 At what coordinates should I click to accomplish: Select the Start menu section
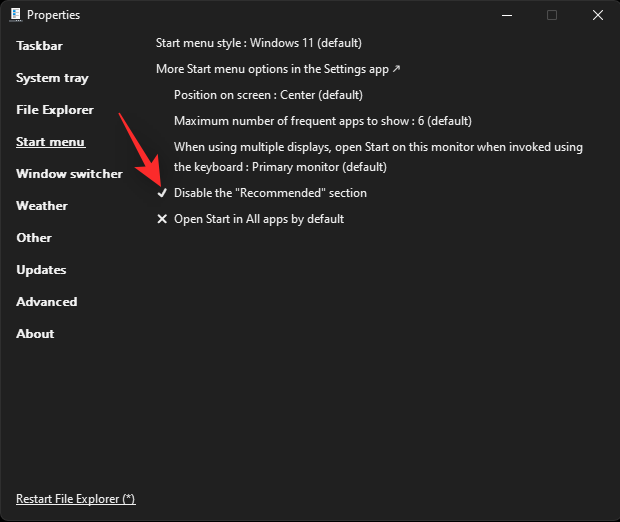click(x=51, y=142)
